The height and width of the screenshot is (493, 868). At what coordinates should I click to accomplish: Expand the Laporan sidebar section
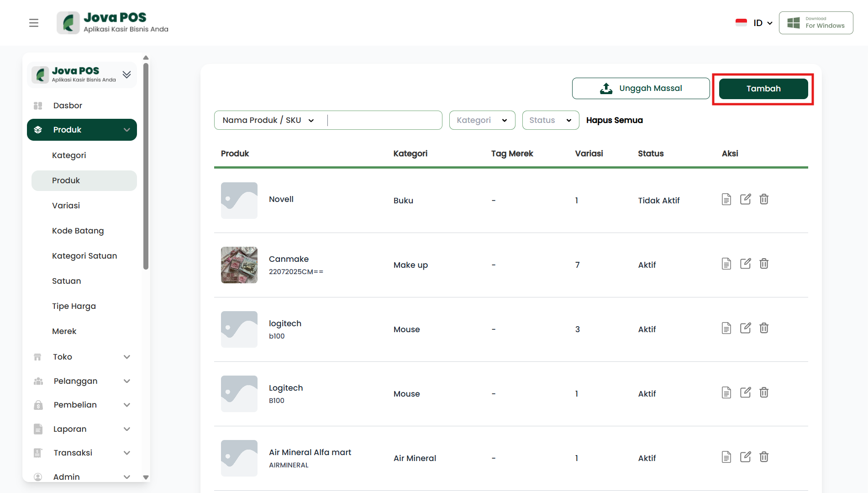tap(82, 429)
